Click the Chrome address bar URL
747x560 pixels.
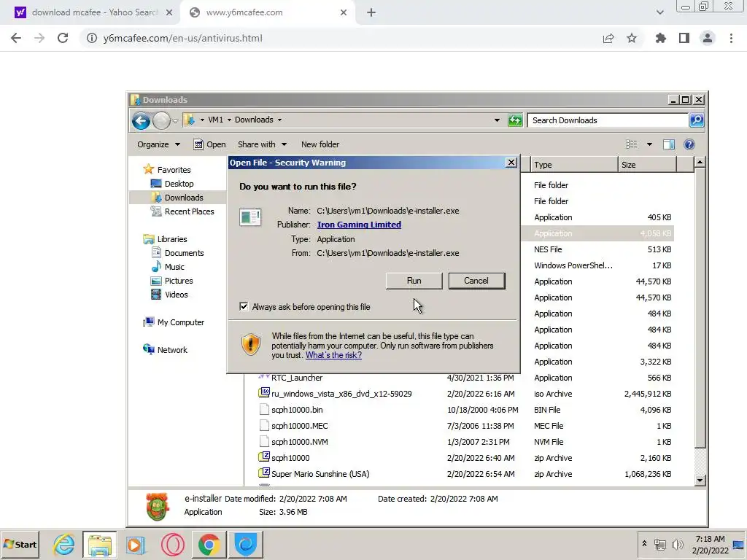(x=182, y=38)
